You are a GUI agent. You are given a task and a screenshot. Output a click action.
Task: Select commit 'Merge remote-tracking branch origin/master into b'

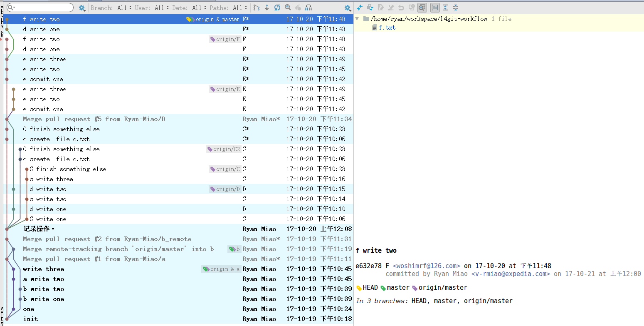click(x=178, y=249)
